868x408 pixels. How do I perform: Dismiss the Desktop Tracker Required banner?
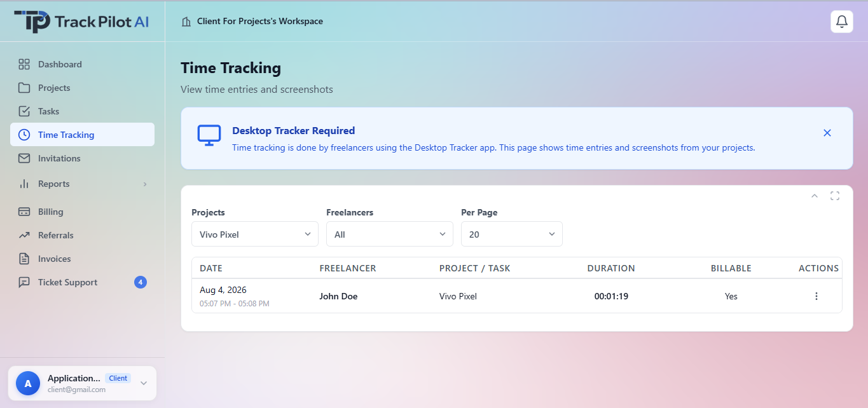coord(827,133)
